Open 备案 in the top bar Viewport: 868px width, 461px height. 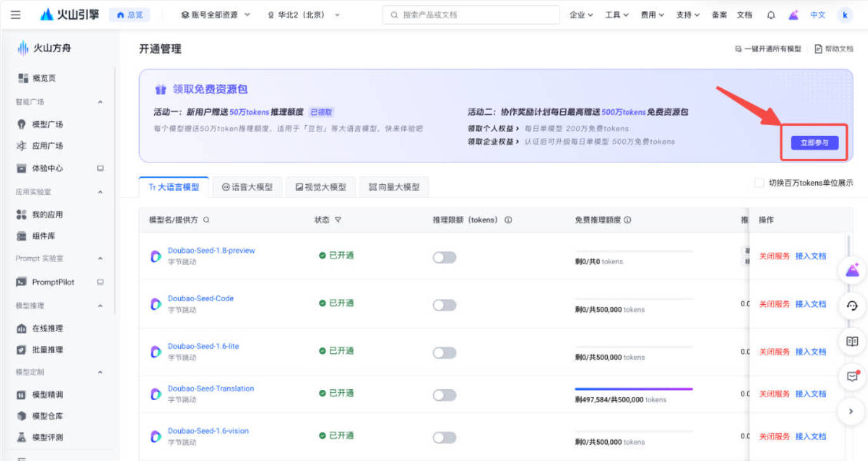[x=720, y=15]
